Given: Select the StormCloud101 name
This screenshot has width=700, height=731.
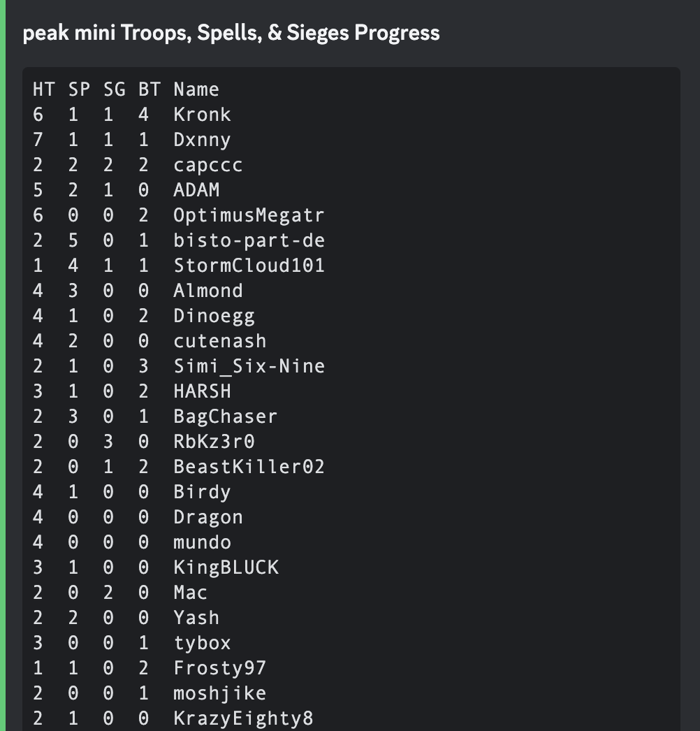Looking at the screenshot, I should pos(249,266).
